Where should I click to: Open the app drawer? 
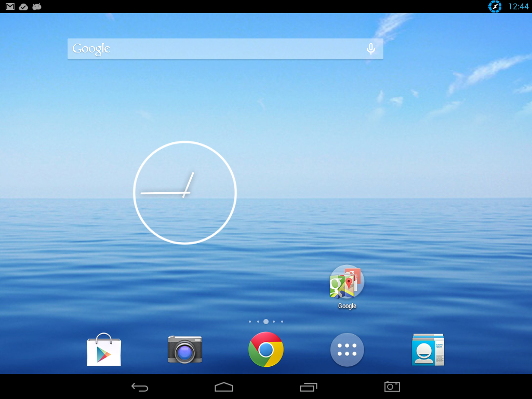point(347,350)
